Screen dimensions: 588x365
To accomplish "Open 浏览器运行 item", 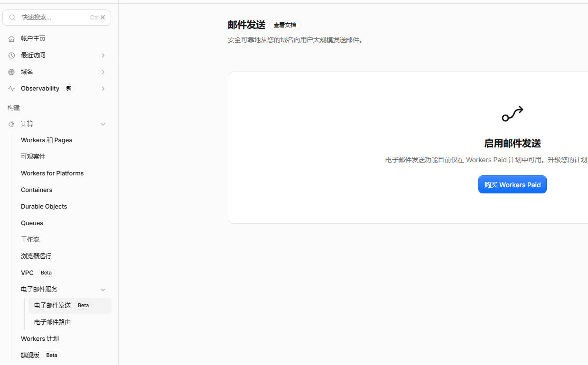I will point(36,256).
